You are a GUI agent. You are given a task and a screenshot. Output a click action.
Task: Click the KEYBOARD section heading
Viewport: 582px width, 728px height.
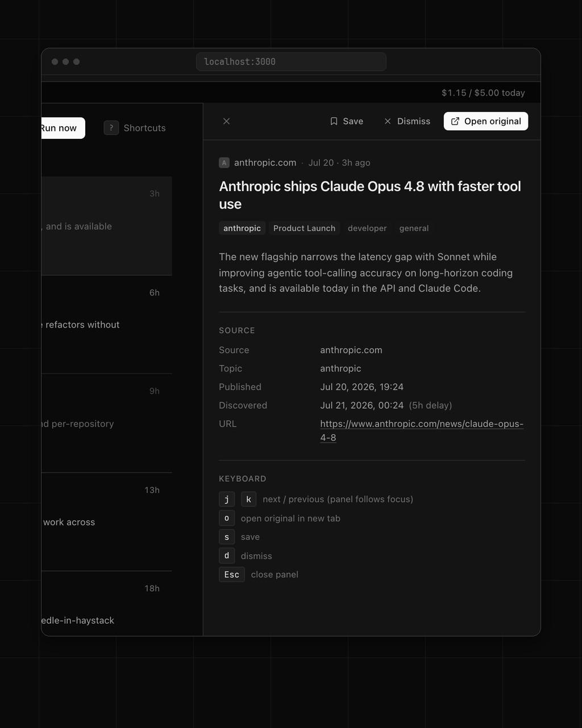coord(243,479)
